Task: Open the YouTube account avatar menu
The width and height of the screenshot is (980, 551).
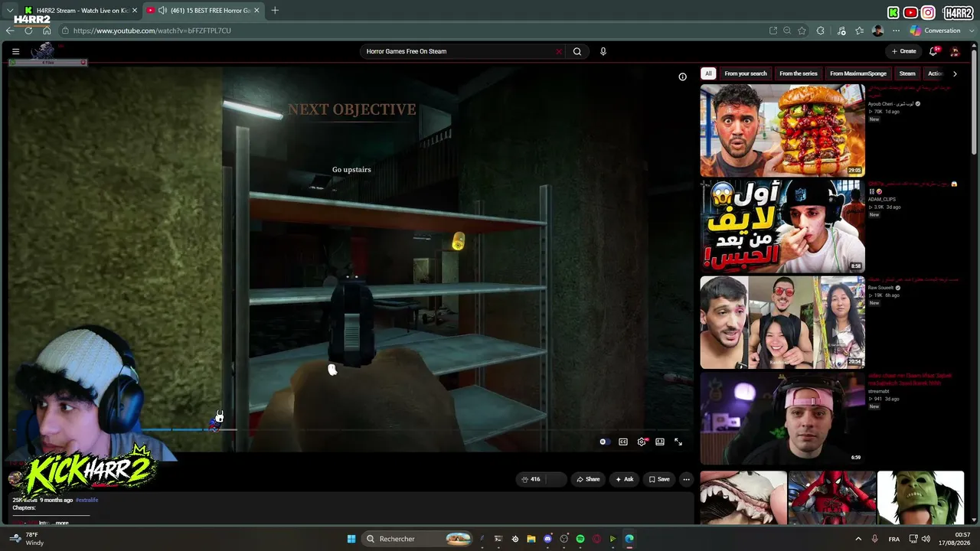Action: pos(955,51)
